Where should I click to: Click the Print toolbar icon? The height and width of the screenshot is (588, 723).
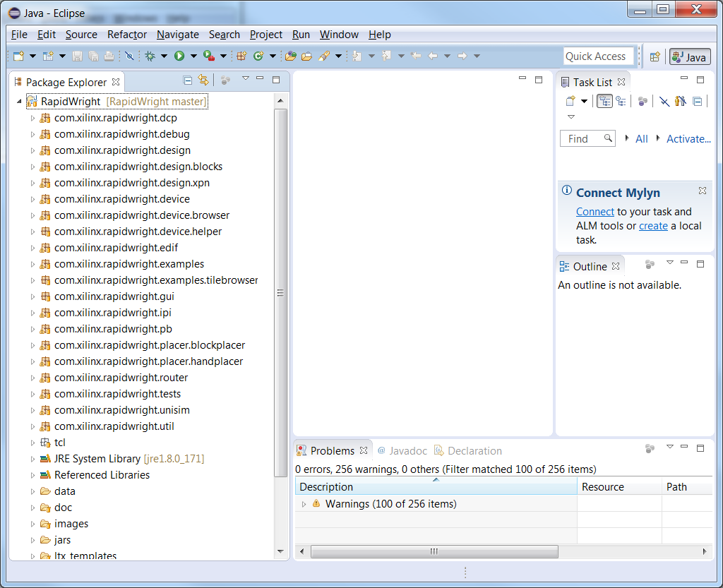click(109, 56)
